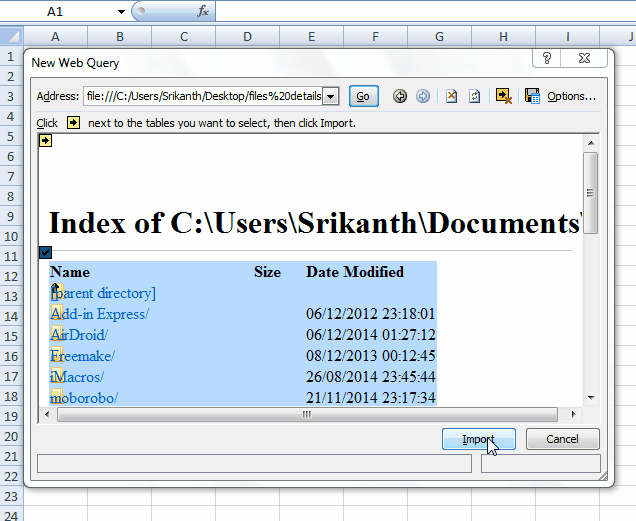Open the Address dropdown list
Image resolution: width=636 pixels, height=521 pixels.
(x=331, y=97)
